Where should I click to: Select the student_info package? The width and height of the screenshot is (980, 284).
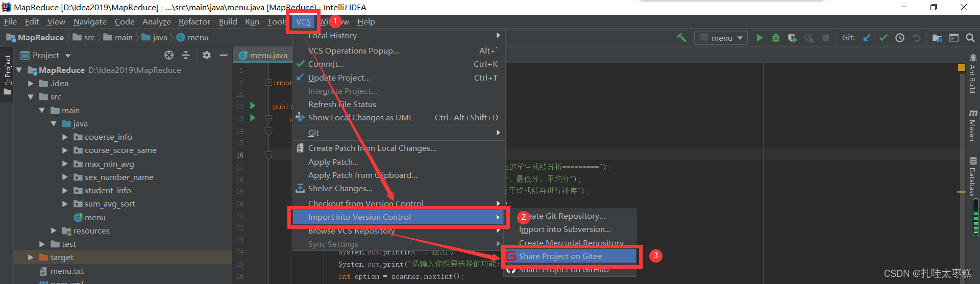[108, 191]
